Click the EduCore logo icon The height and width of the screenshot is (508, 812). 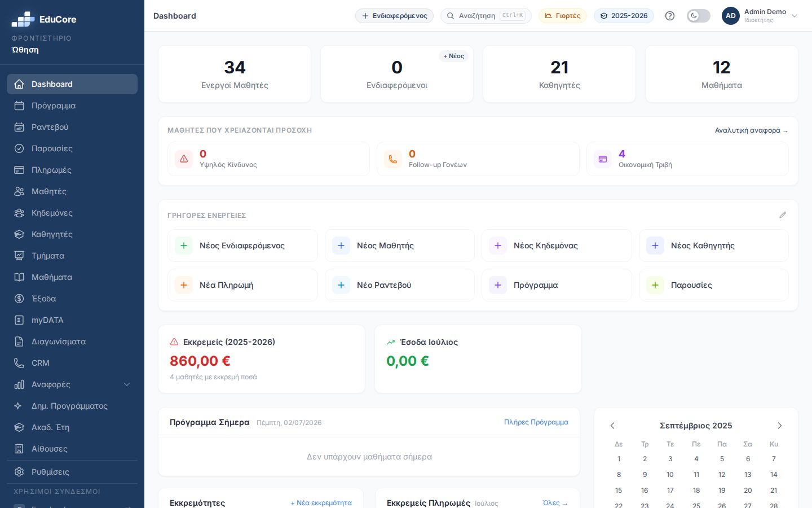[23, 19]
